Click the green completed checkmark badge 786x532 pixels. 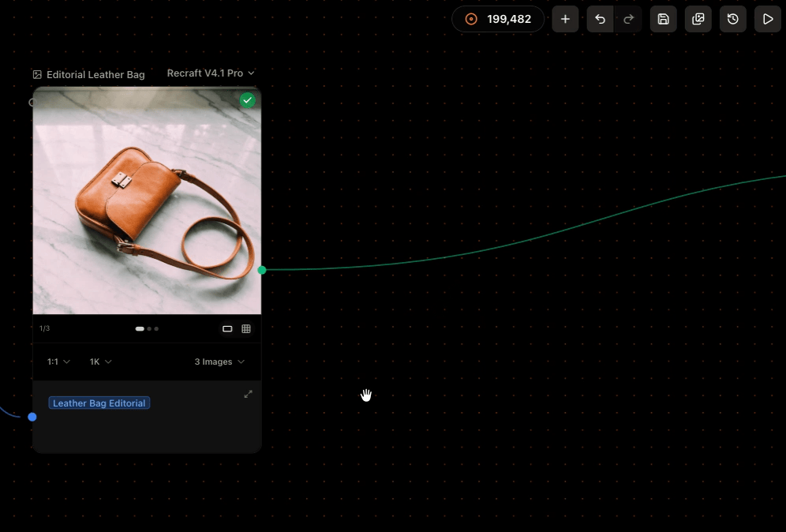pyautogui.click(x=247, y=100)
